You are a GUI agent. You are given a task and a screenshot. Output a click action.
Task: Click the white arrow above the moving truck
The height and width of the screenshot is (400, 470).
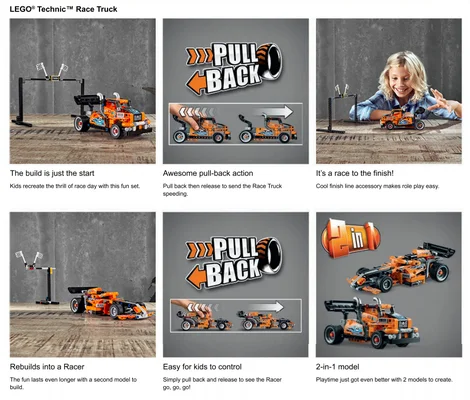(273, 112)
